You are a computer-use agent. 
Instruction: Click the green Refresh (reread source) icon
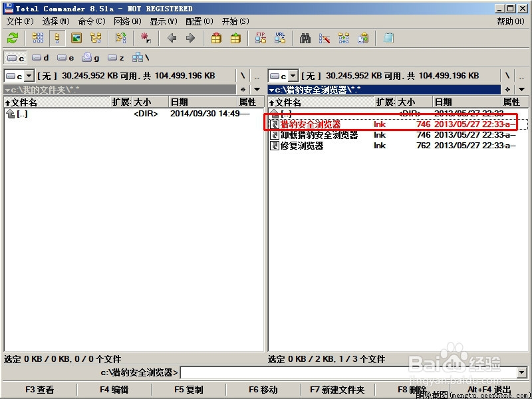coord(13,38)
